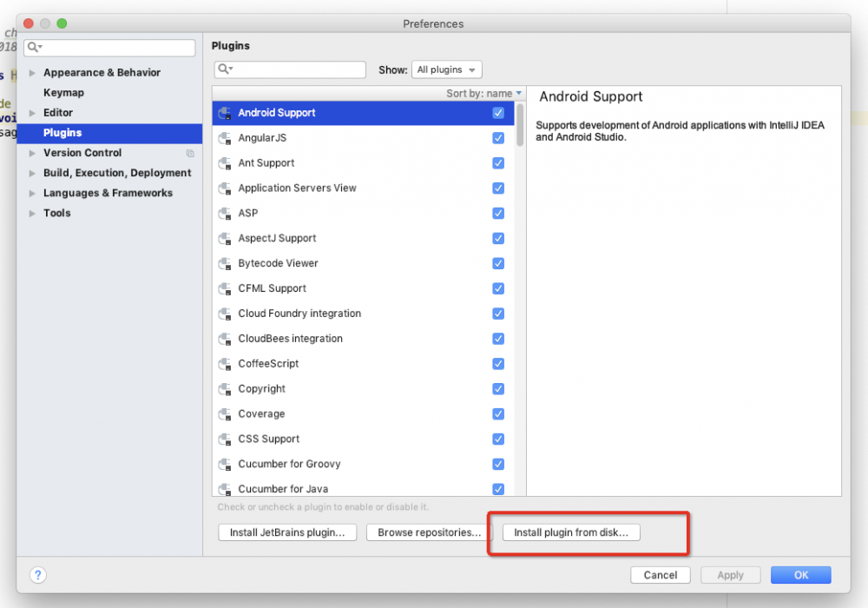Open the Sort by: name dropdown
The height and width of the screenshot is (608, 868).
(x=482, y=92)
